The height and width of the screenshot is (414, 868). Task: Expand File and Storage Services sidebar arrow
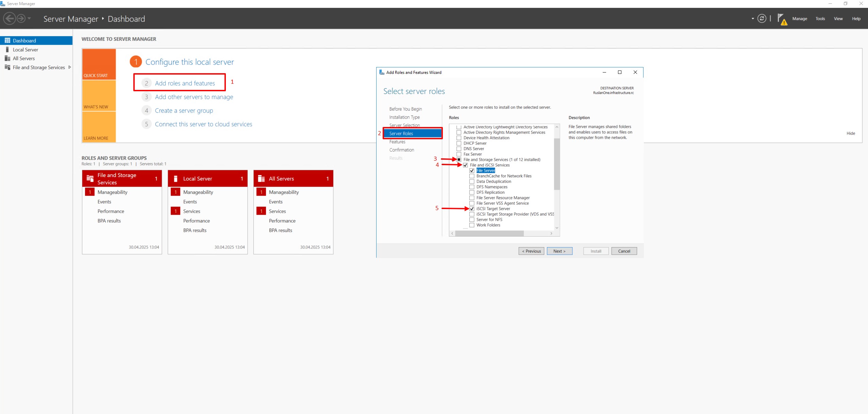[70, 67]
